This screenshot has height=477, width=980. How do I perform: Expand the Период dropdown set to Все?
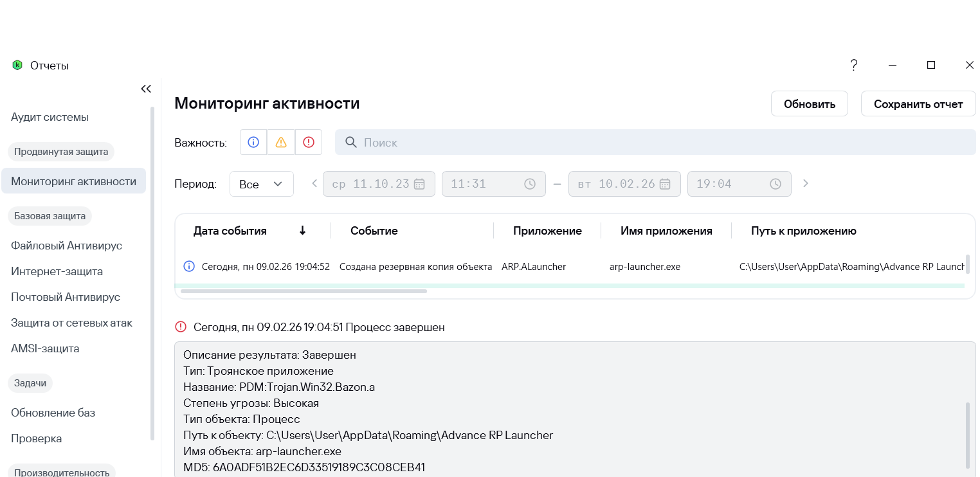261,184
